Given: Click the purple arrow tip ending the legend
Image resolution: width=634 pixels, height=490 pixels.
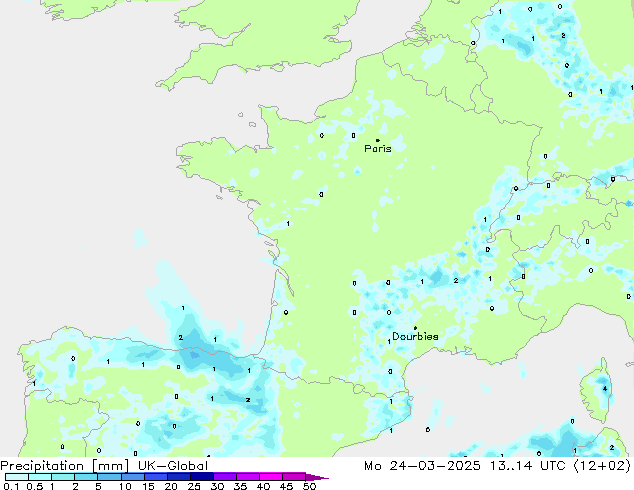Looking at the screenshot, I should point(317,478).
